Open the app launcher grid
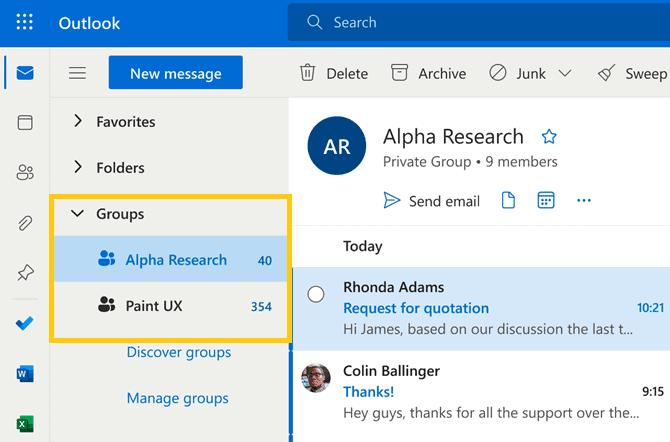The width and height of the screenshot is (670, 442). click(x=24, y=22)
